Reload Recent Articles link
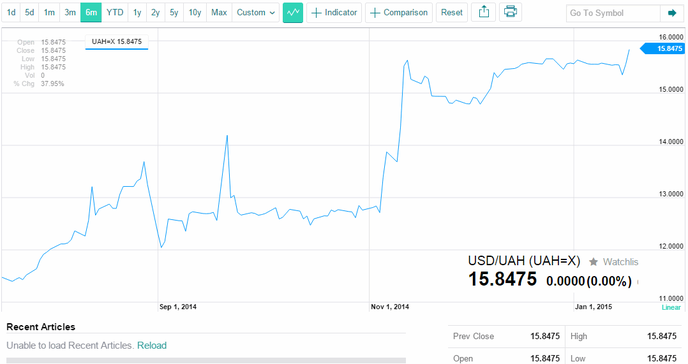 coord(152,346)
